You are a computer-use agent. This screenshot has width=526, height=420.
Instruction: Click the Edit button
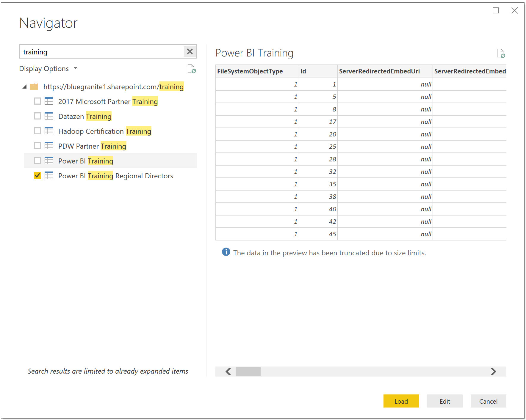[445, 401]
